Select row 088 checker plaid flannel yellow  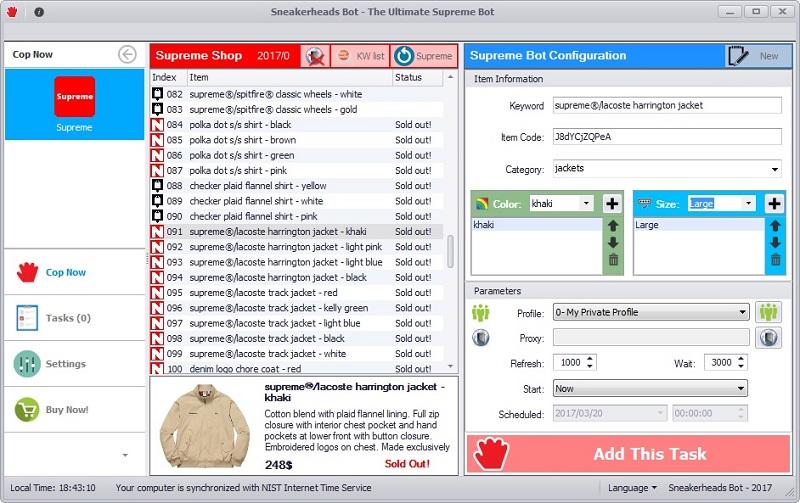[297, 186]
